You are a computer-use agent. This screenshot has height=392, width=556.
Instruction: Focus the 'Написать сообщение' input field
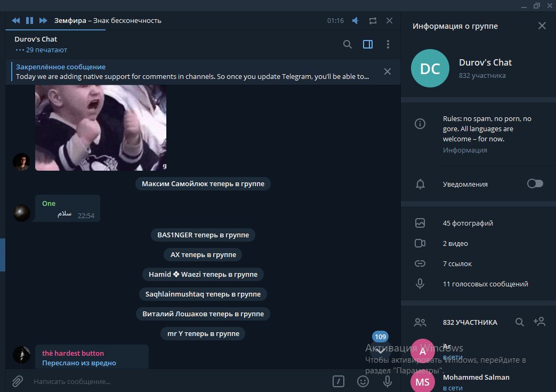[178, 381]
